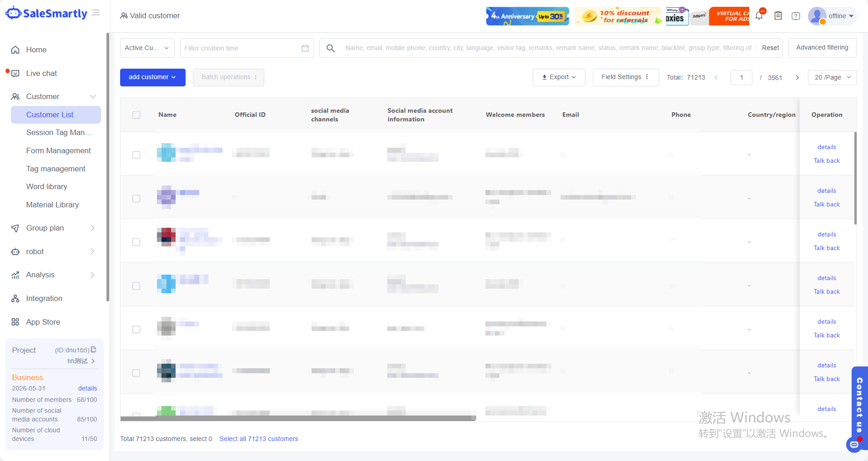Click the search magnifier icon
Screen dimensions: 868x461
point(331,48)
